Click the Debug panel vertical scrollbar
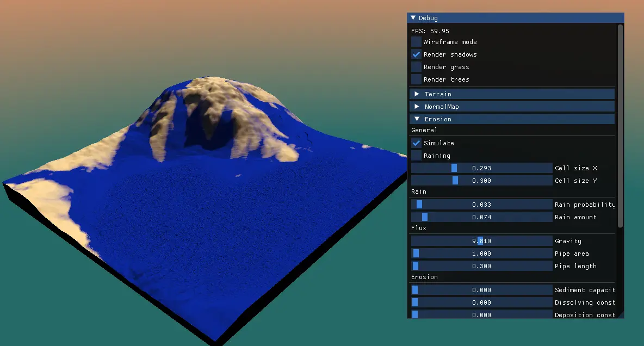The height and width of the screenshot is (346, 644). 621,125
